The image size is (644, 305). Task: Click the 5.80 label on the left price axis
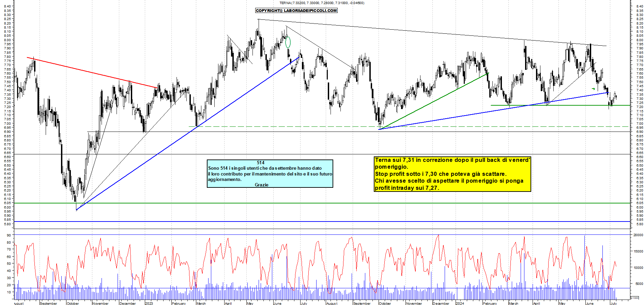pos(7,224)
